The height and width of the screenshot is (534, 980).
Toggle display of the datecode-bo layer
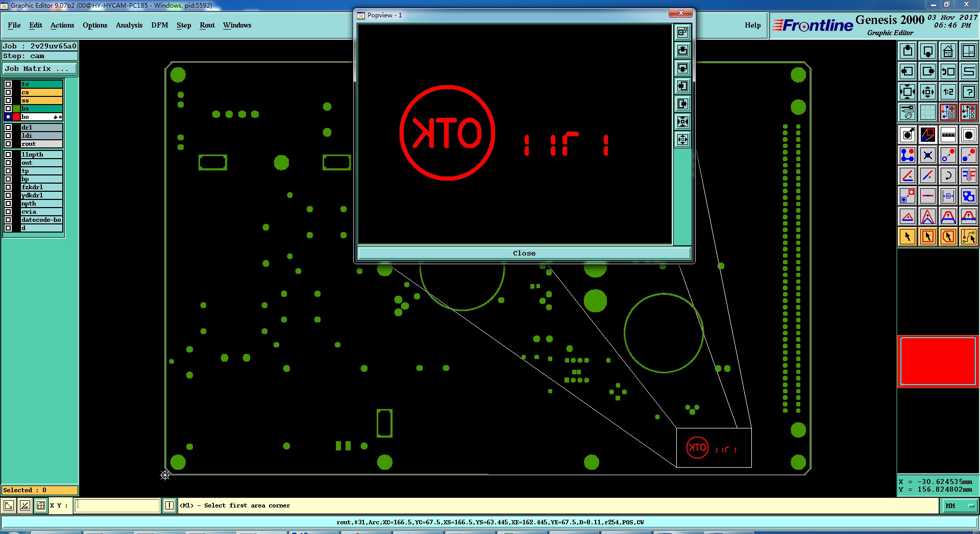[x=8, y=220]
